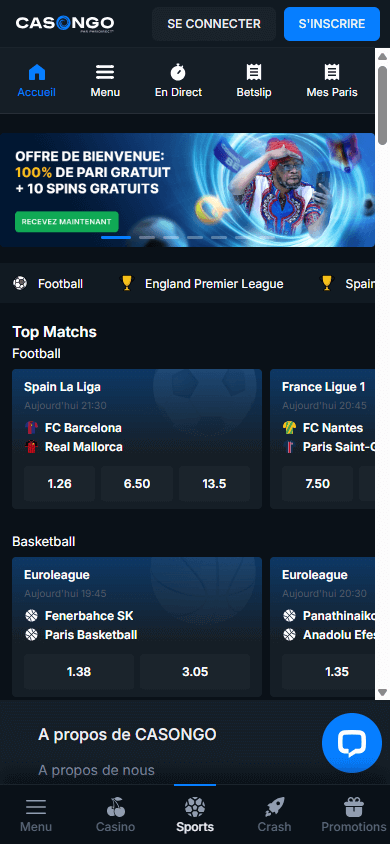Jump to second banner slide indicator
390x844 pixels.
pyautogui.click(x=147, y=237)
